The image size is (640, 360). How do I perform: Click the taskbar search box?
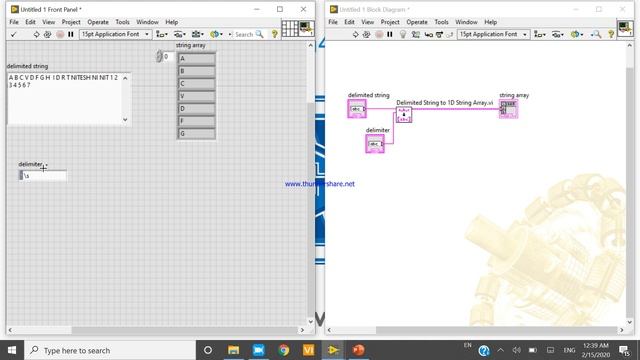coord(110,350)
